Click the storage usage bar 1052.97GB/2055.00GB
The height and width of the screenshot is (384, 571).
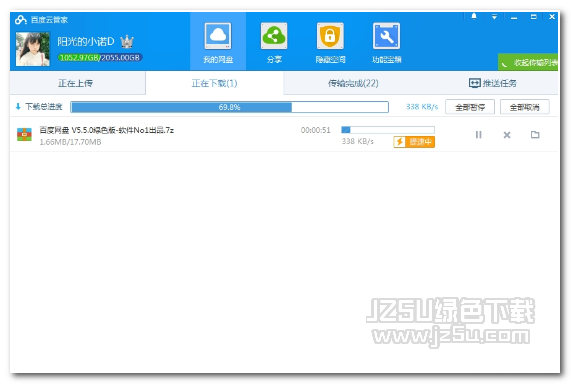[x=100, y=58]
